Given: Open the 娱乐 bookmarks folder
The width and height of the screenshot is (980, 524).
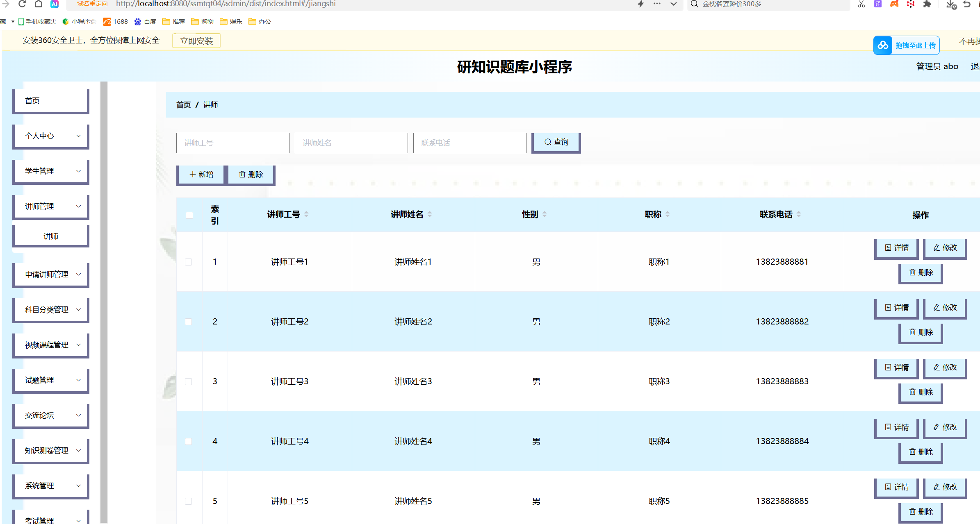Looking at the screenshot, I should [231, 21].
